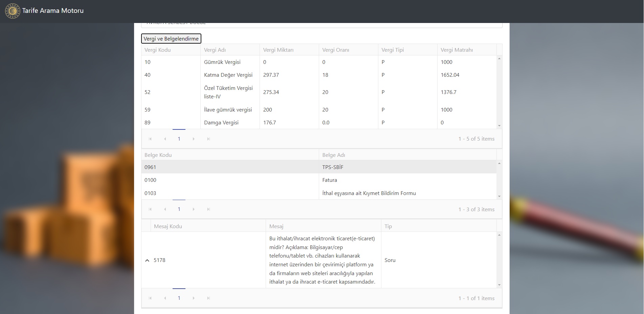This screenshot has height=314, width=644.
Task: Click tax code 40 cell
Action: coord(171,75)
